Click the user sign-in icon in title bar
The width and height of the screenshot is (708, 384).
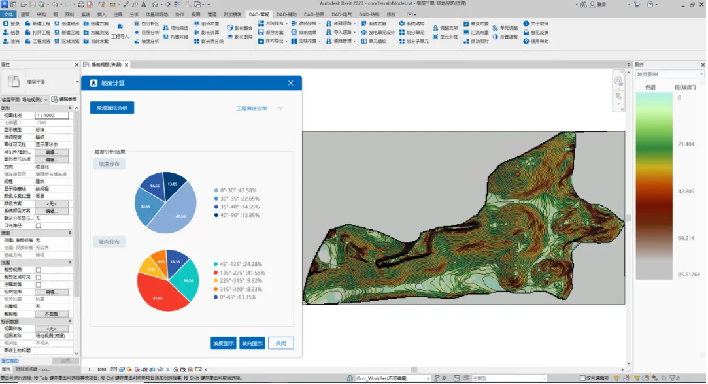coord(592,5)
